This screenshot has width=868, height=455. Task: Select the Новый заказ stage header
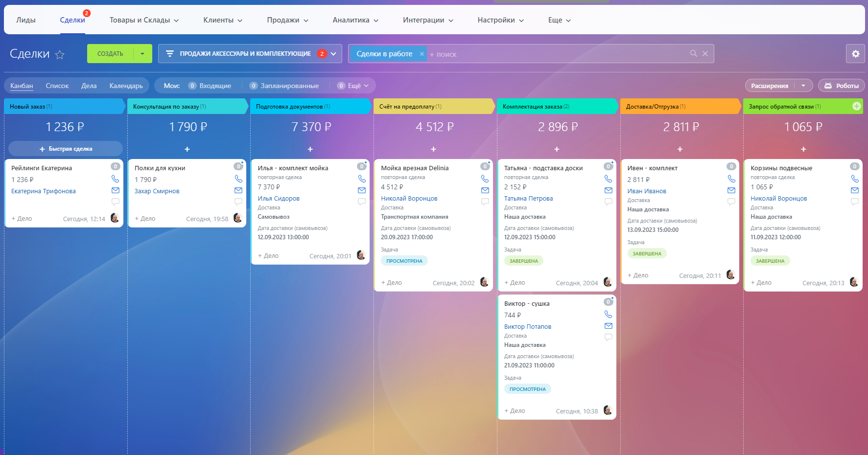65,106
